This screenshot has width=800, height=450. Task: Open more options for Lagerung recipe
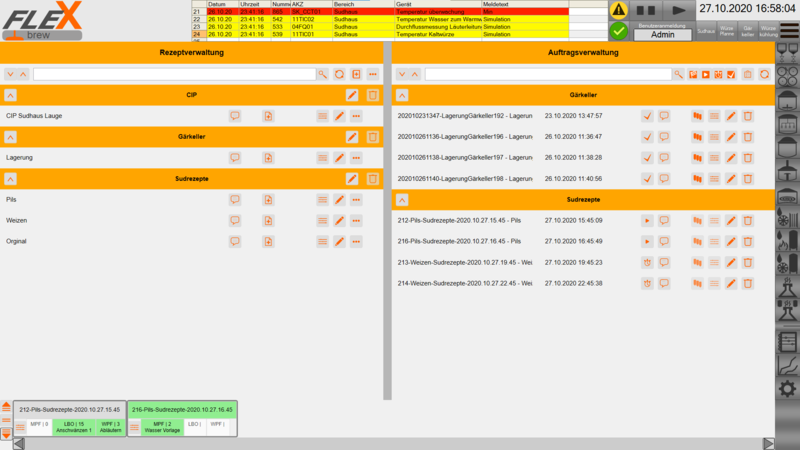(x=356, y=158)
